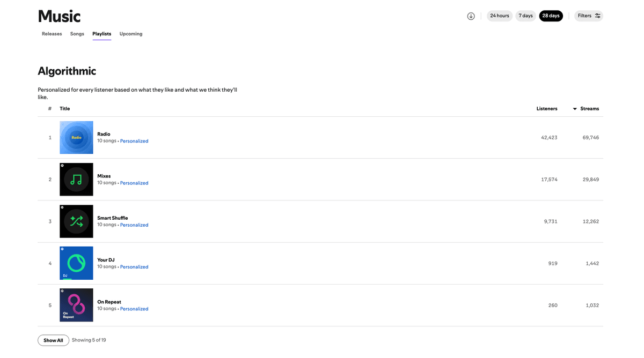The width and height of the screenshot is (644, 358).
Task: Click the Show All button
Action: coord(53,340)
